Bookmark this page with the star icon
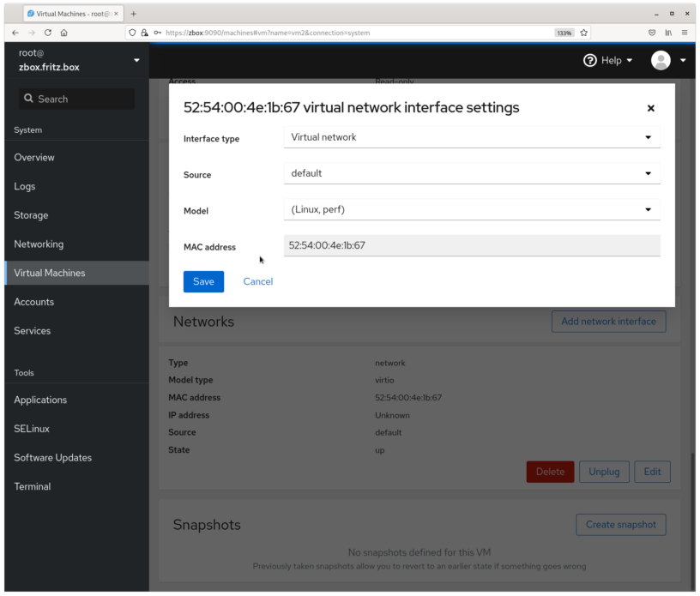Viewport: 700px width, 596px height. 582,33
